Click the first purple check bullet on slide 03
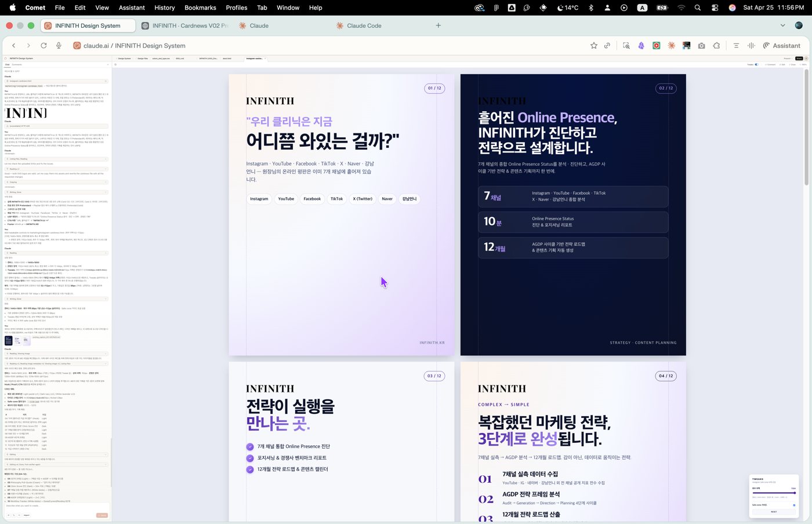 (250, 446)
